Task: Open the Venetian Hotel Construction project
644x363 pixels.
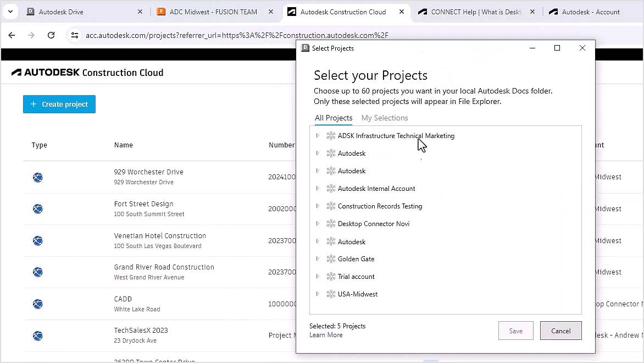Action: coord(160,236)
